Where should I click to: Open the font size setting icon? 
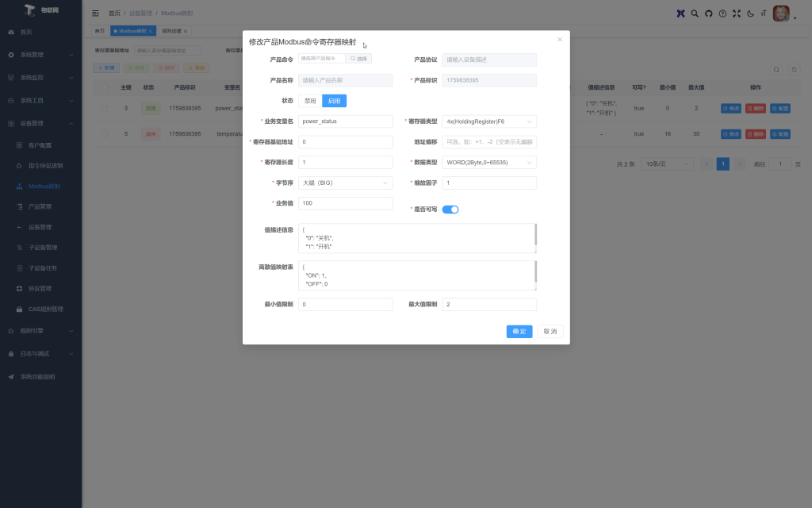(x=763, y=13)
